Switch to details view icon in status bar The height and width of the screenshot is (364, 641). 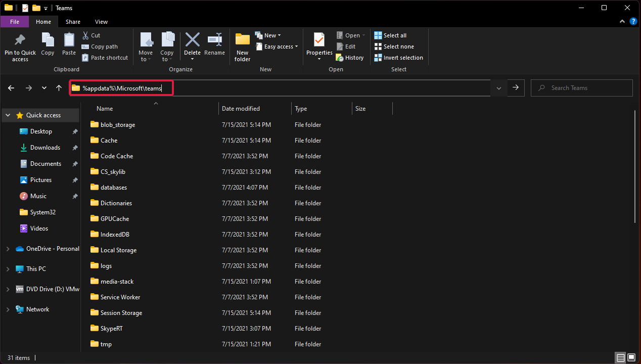pos(620,358)
